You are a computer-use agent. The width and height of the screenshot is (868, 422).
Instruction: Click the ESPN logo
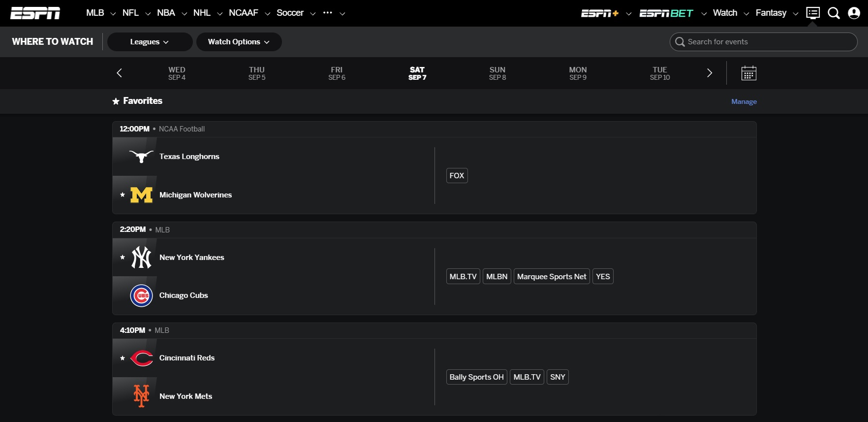tap(35, 13)
